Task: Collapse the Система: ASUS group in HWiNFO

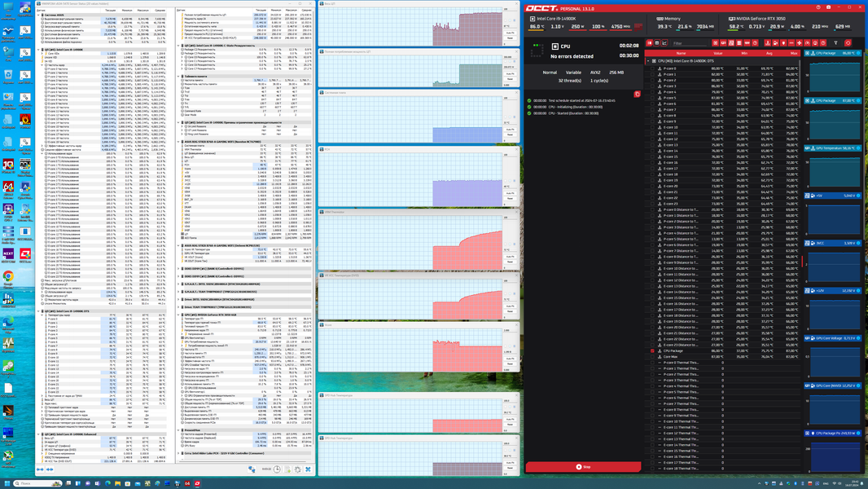Action: [x=38, y=15]
